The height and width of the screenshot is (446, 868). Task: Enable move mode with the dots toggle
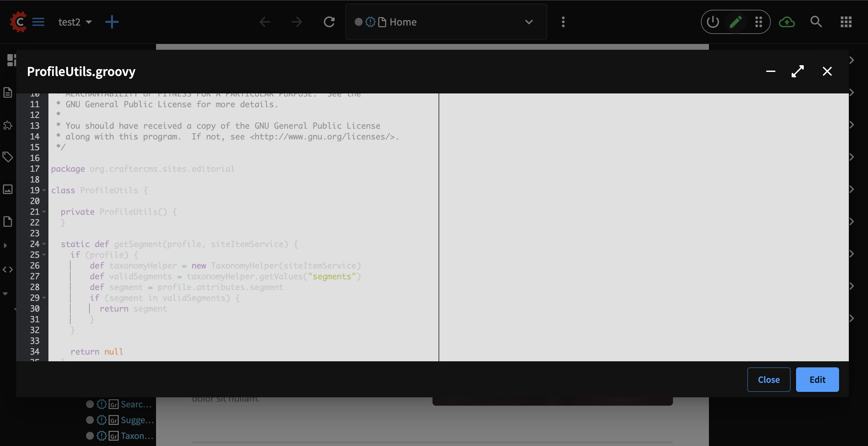click(758, 22)
